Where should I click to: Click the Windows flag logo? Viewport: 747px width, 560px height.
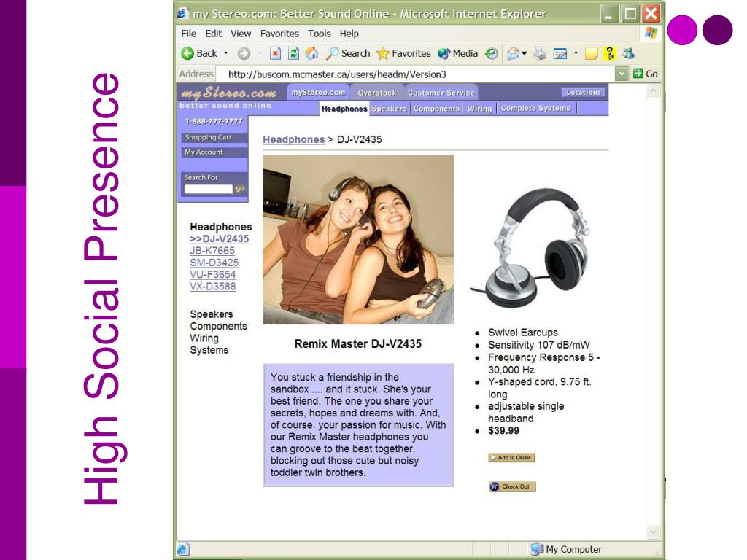click(x=651, y=33)
